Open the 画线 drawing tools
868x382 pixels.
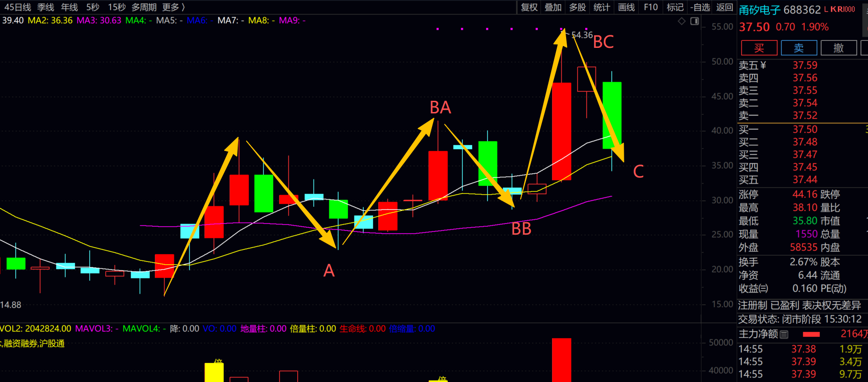(626, 7)
